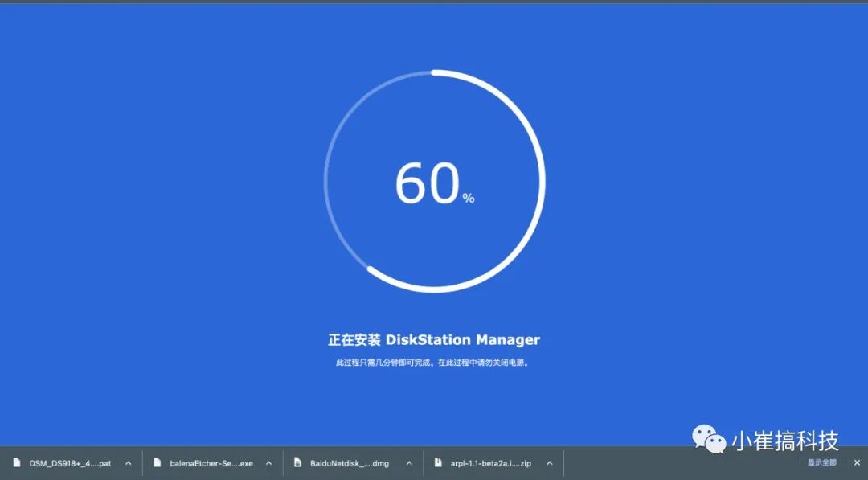The width and height of the screenshot is (868, 480).
Task: Click the DSM_DS918+ .pat file icon
Action: tap(17, 463)
